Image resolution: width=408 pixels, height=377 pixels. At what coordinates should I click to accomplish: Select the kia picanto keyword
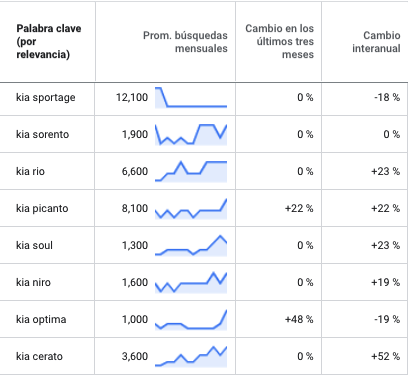coord(42,209)
